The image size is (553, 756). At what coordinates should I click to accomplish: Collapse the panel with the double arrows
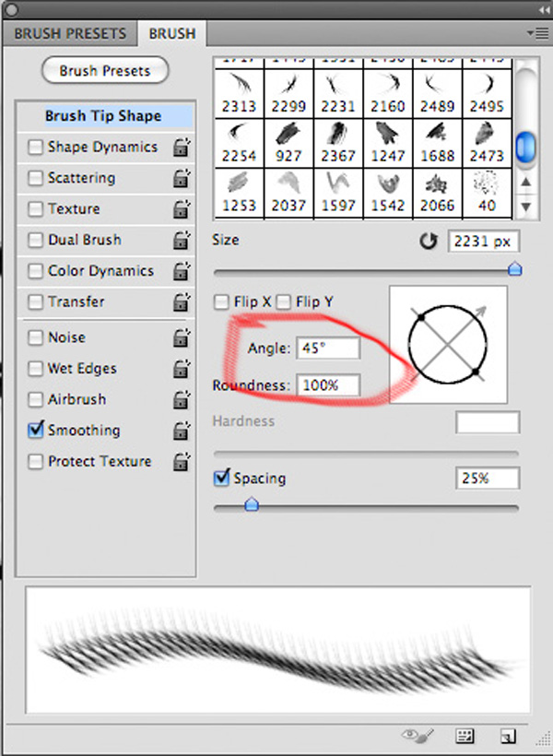click(x=544, y=9)
